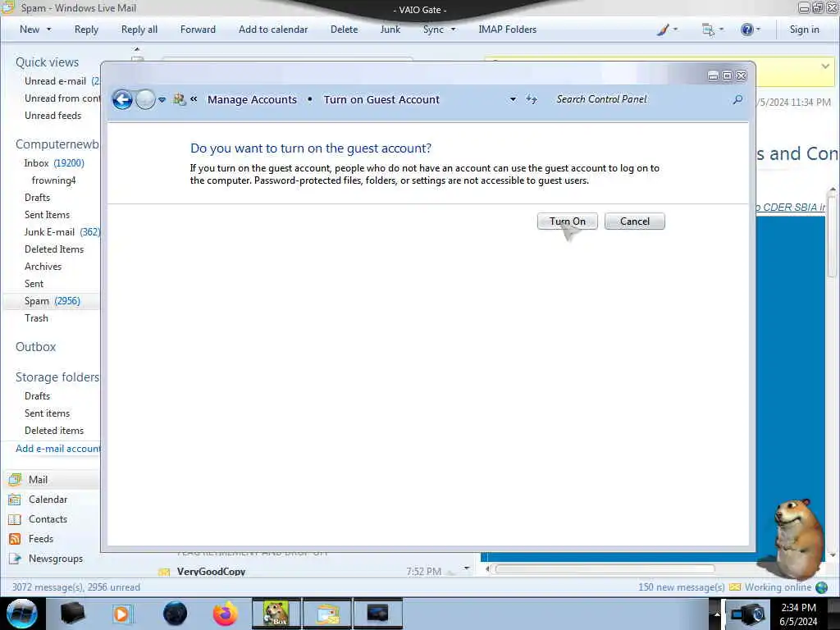Open Contacts view icon
Image resolution: width=840 pixels, height=630 pixels.
(15, 519)
